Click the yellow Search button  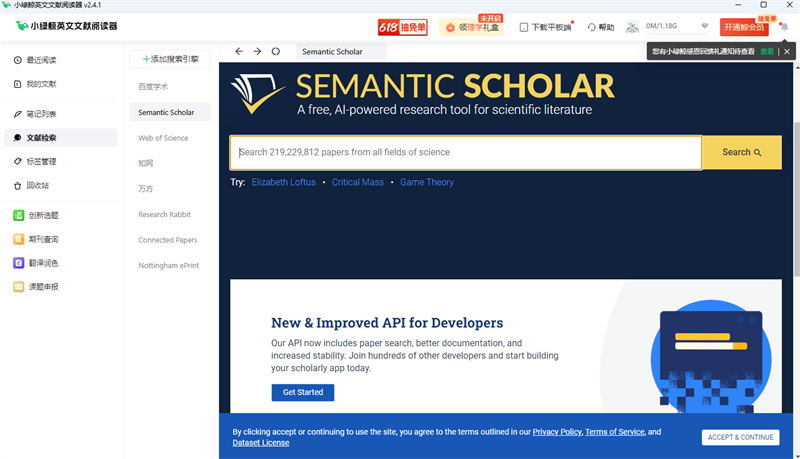(x=742, y=152)
